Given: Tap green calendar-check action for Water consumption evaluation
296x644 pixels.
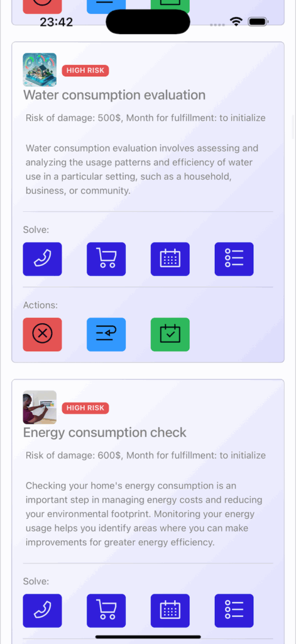Looking at the screenshot, I should coord(170,335).
